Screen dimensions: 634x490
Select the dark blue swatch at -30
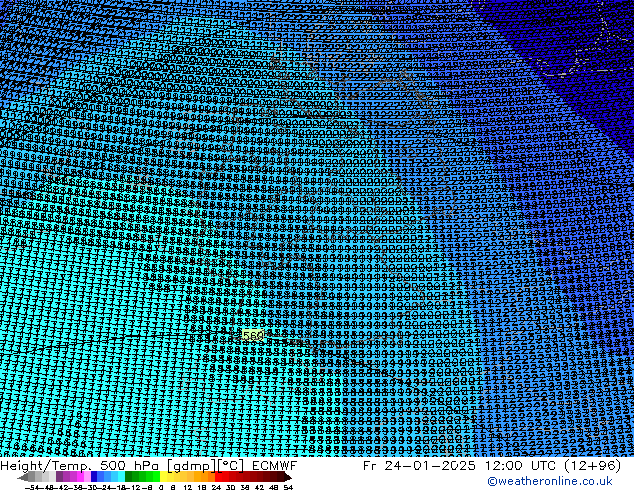tap(94, 476)
